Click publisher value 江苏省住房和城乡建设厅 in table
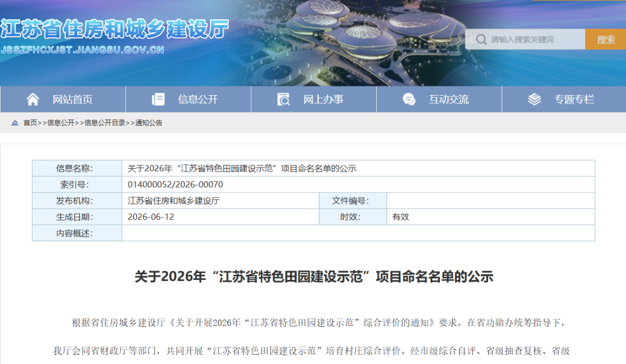Screen dimensions: 626x364 point(174,201)
